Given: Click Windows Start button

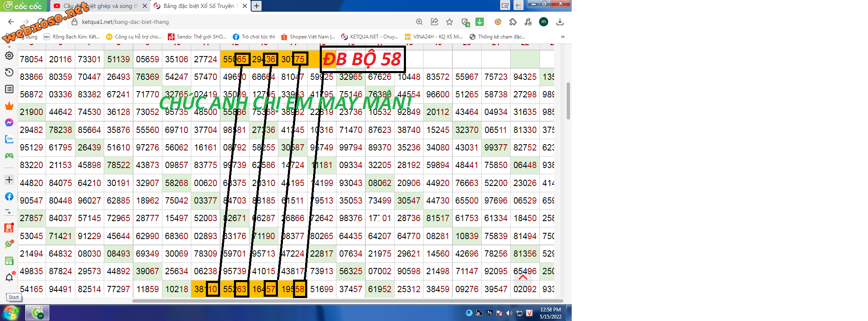Looking at the screenshot, I should pyautogui.click(x=11, y=313).
